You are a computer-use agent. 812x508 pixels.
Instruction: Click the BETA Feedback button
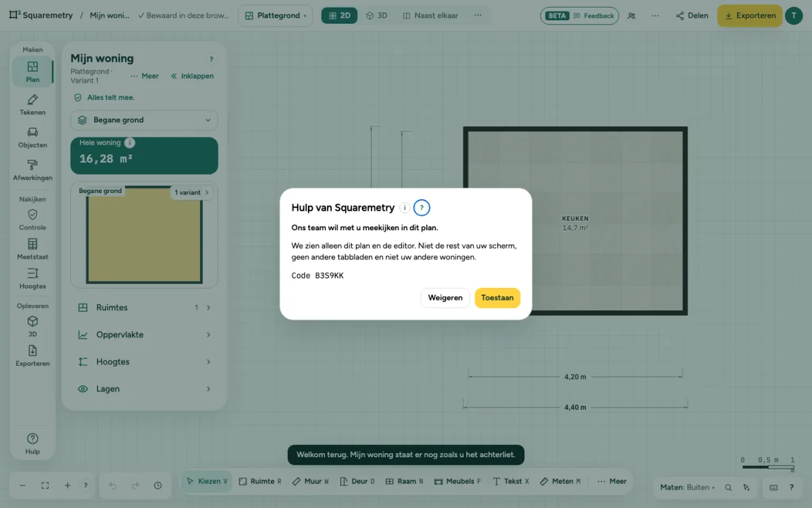(579, 16)
